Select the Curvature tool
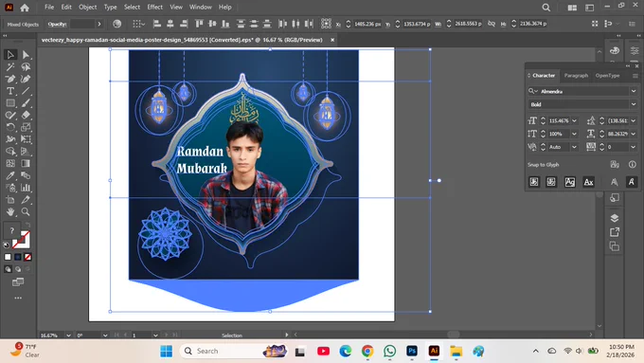 coord(26,79)
